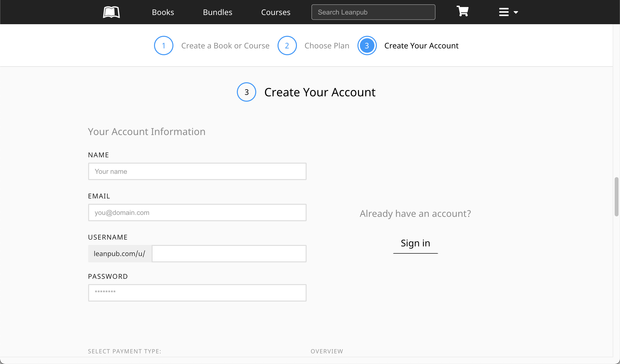Click the email address input field
This screenshot has width=620, height=364.
[x=197, y=212]
